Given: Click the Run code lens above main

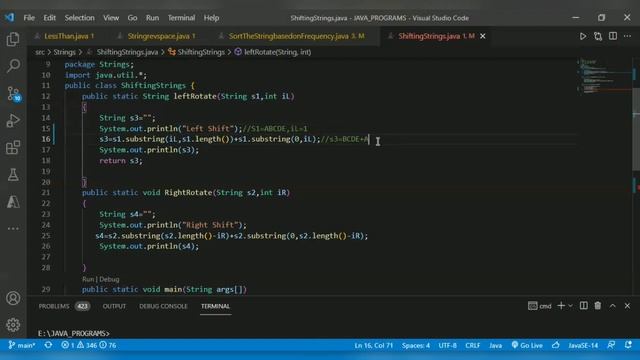Looking at the screenshot, I should 87,279.
